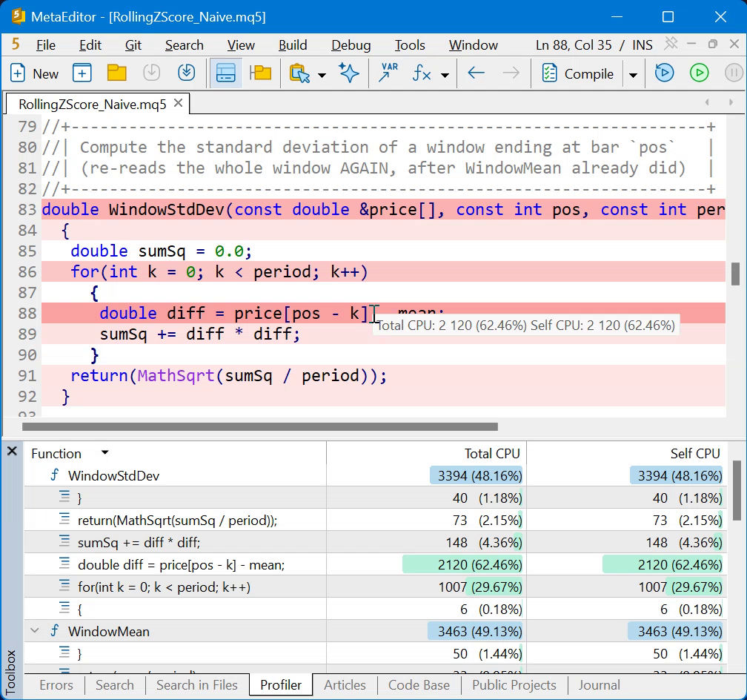Switch to the Articles tab

[345, 684]
